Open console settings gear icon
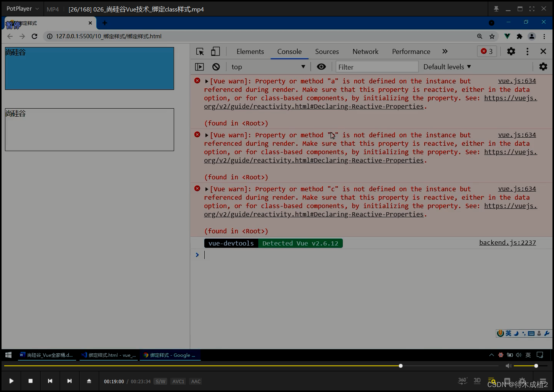The image size is (554, 392). click(x=543, y=67)
